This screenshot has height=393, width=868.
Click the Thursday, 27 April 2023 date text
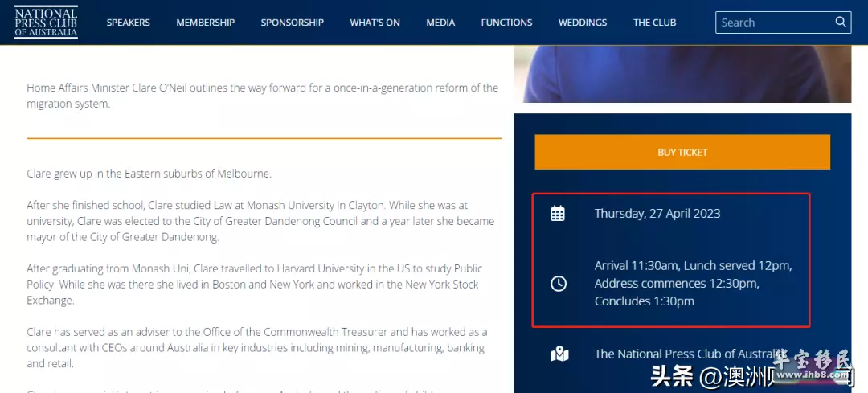click(657, 213)
